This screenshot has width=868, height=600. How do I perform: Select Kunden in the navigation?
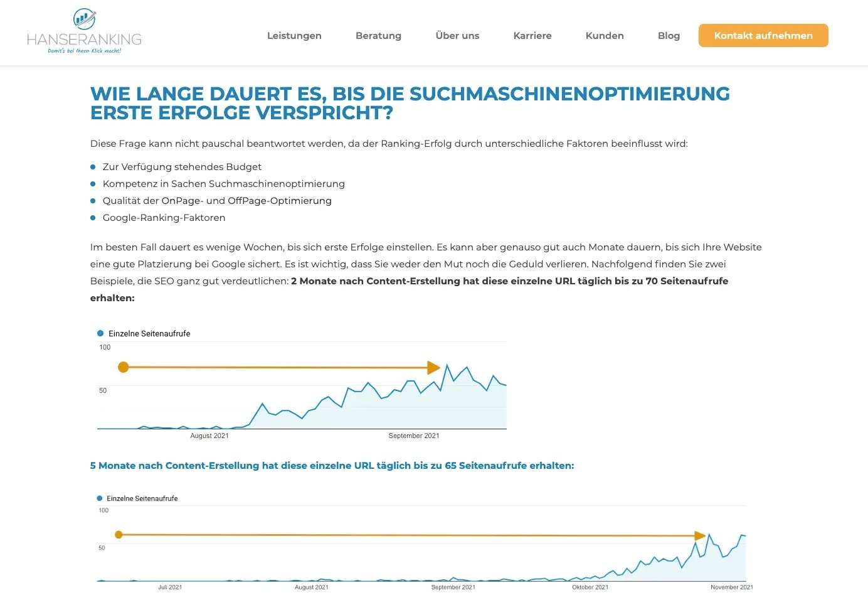605,36
